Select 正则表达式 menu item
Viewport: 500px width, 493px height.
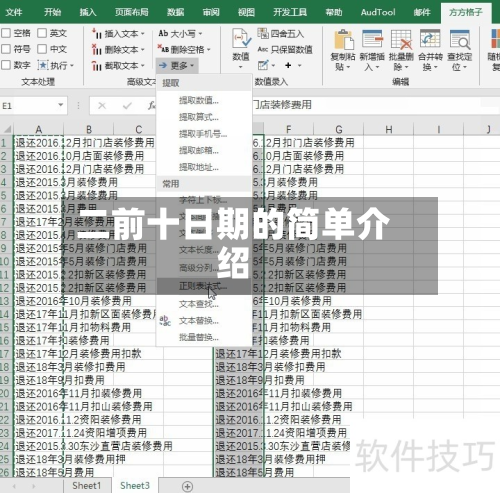click(203, 286)
